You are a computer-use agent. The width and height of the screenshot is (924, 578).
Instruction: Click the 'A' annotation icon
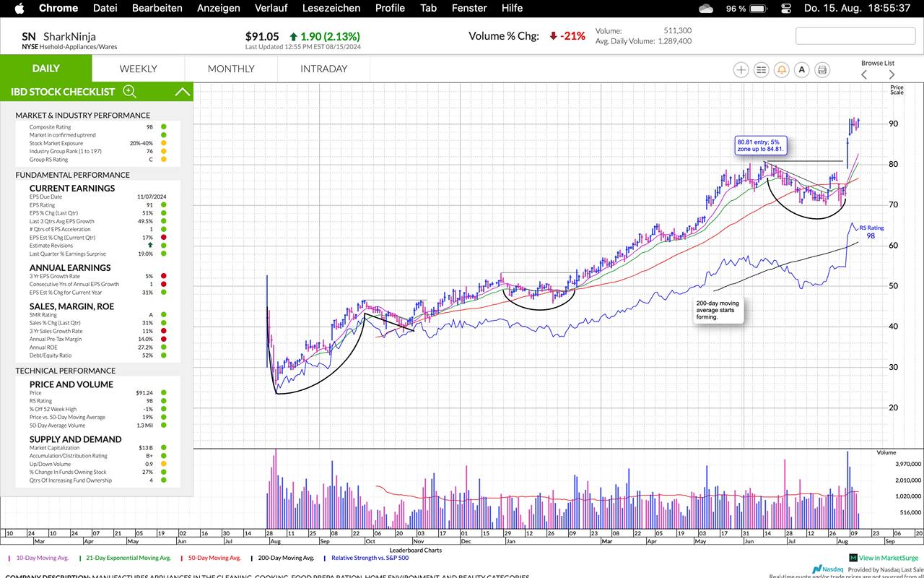(801, 69)
